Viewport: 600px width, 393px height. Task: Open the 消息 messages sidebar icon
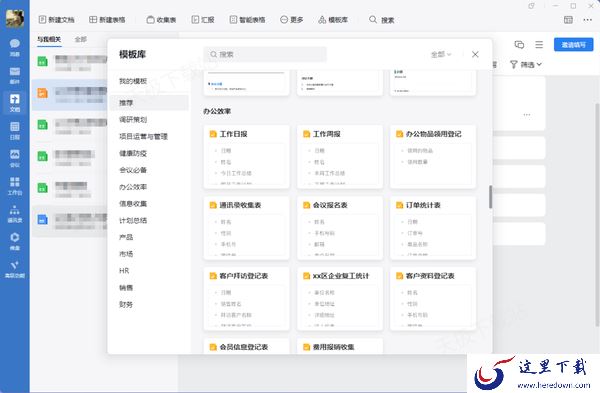point(15,47)
